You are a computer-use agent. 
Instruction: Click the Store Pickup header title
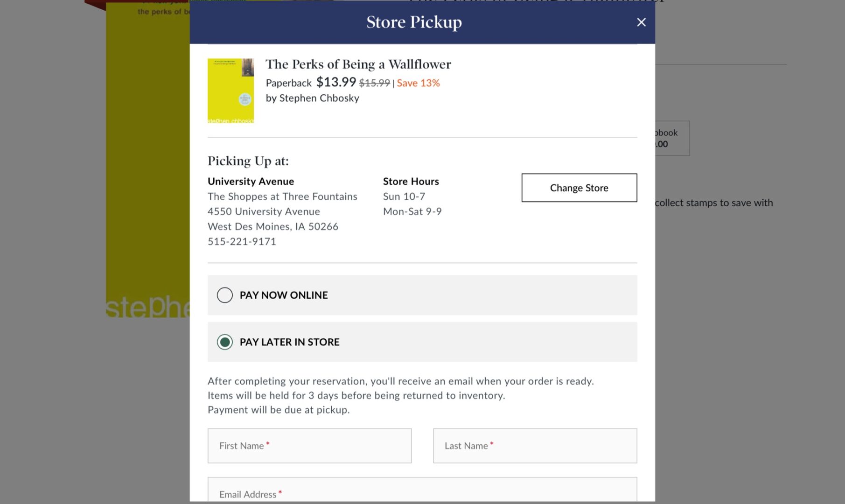point(414,22)
